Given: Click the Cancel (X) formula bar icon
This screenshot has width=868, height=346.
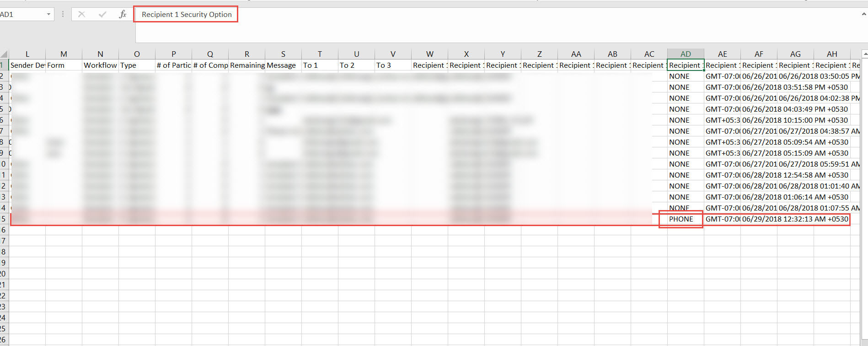Looking at the screenshot, I should [x=81, y=15].
